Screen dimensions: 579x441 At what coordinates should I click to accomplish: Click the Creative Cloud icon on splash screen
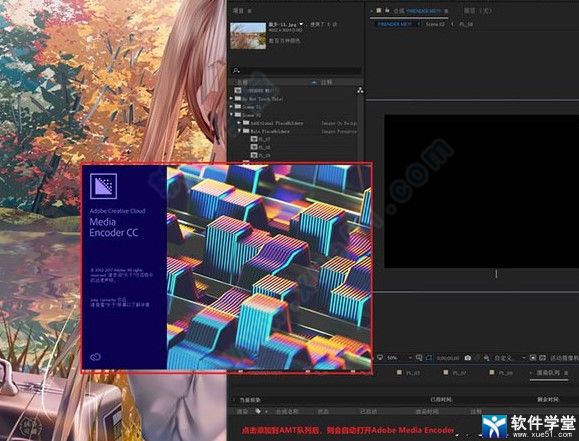pos(96,357)
